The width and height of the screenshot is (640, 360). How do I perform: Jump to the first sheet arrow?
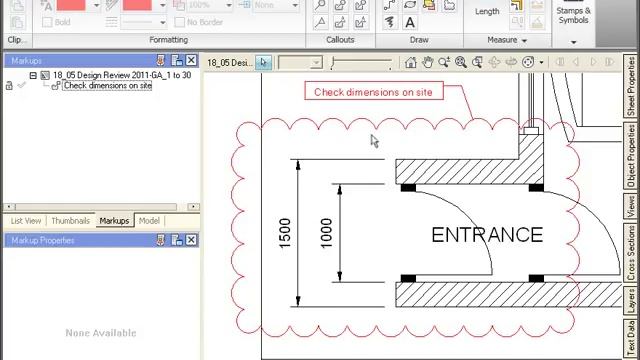click(560, 62)
